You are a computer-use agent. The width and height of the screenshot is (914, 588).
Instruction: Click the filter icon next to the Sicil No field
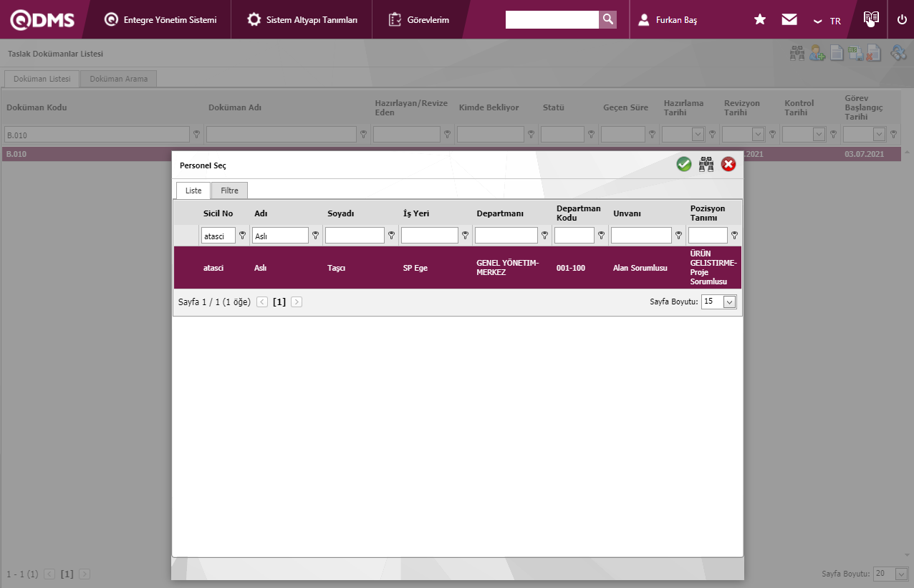(242, 235)
